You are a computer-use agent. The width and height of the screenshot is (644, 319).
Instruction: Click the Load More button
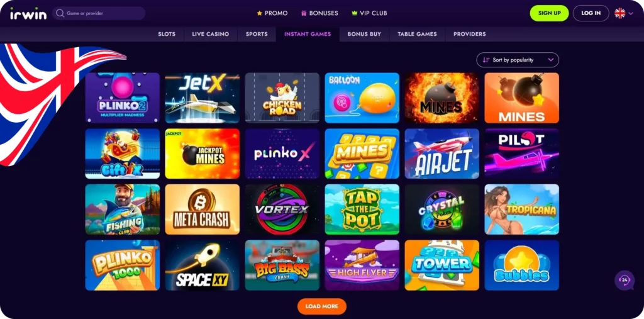322,306
